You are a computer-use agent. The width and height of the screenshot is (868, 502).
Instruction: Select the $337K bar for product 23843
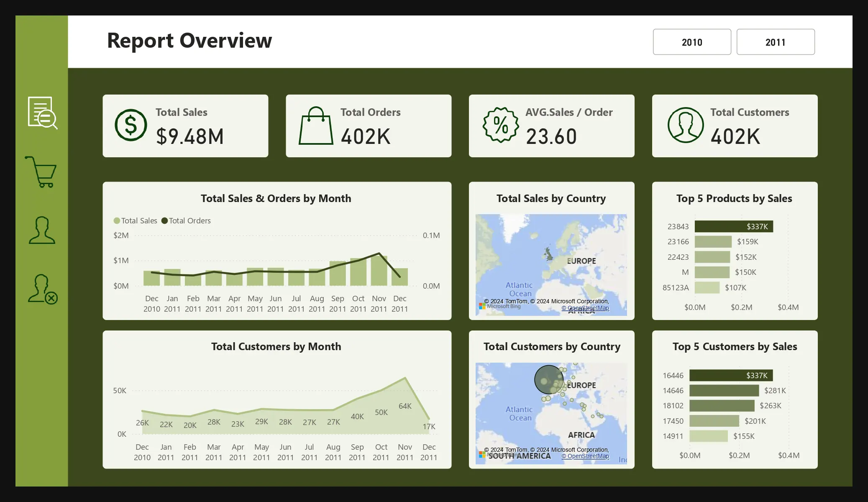[733, 226]
